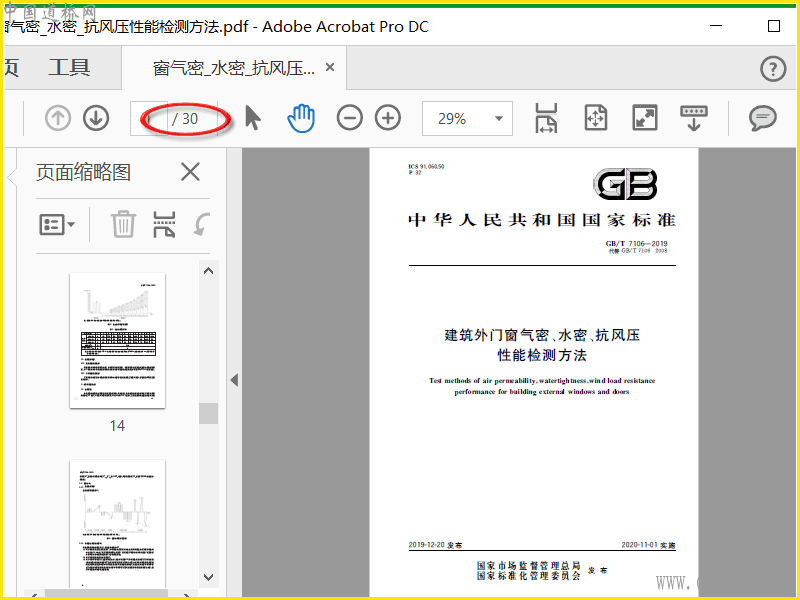Close the 窗气密_水密_抗风压 document tab
800x600 pixels.
click(330, 67)
